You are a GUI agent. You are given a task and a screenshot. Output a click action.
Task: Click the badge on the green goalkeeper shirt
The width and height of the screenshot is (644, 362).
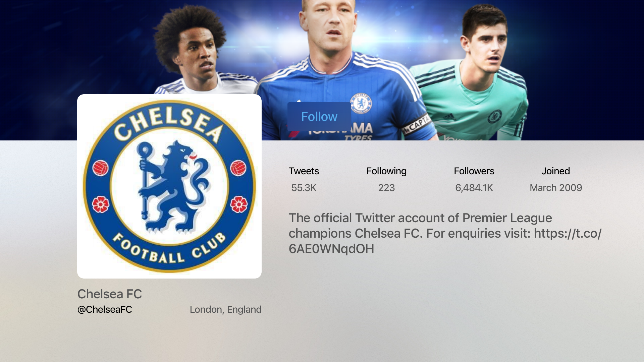pyautogui.click(x=494, y=116)
